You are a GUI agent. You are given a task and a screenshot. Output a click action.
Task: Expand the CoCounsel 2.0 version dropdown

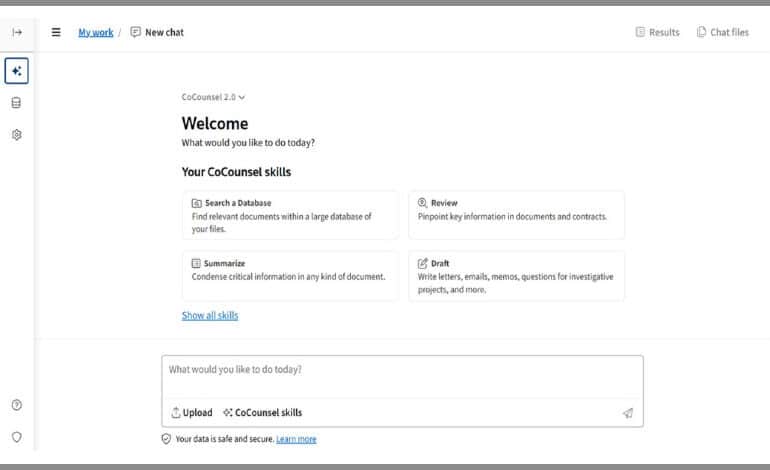[213, 97]
